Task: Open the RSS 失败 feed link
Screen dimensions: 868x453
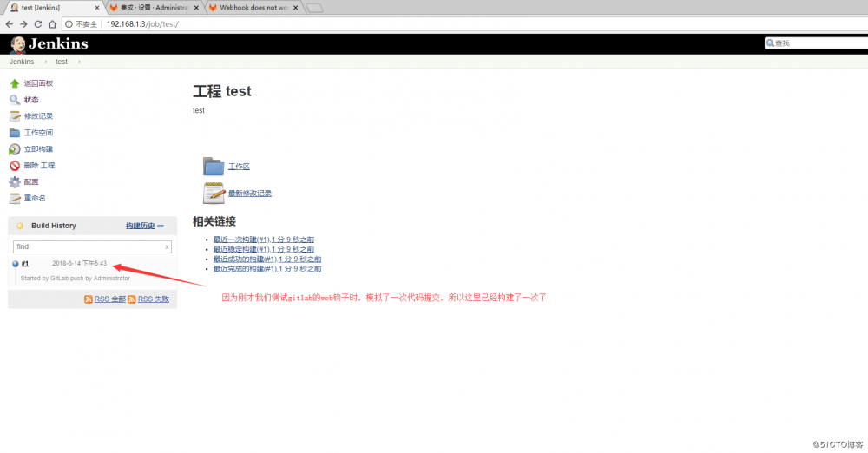Action: coord(154,299)
